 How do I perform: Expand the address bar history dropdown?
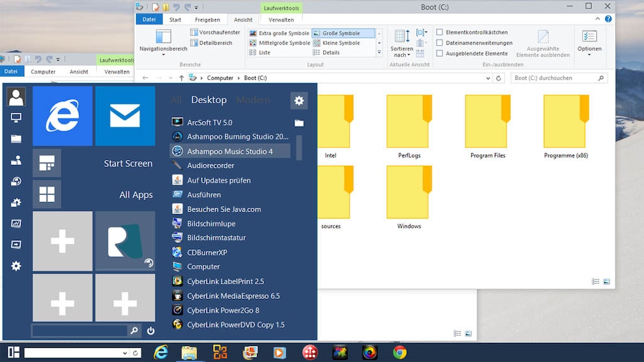click(488, 78)
